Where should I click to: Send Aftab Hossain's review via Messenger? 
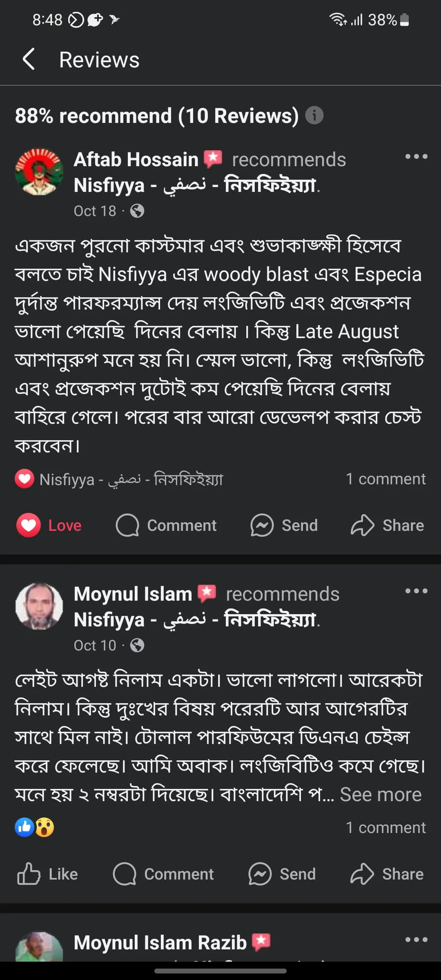(x=284, y=525)
